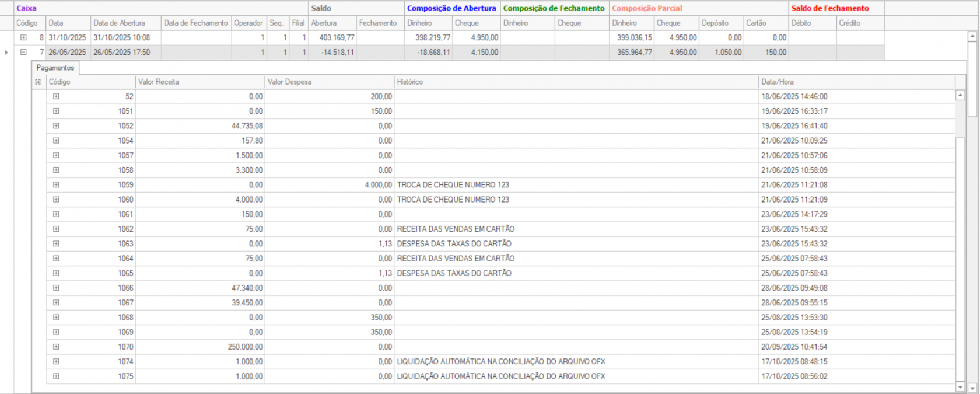The width and height of the screenshot is (980, 394).
Task: Select TROCA DE CHEQUE row 1060 history cell
Action: (576, 200)
